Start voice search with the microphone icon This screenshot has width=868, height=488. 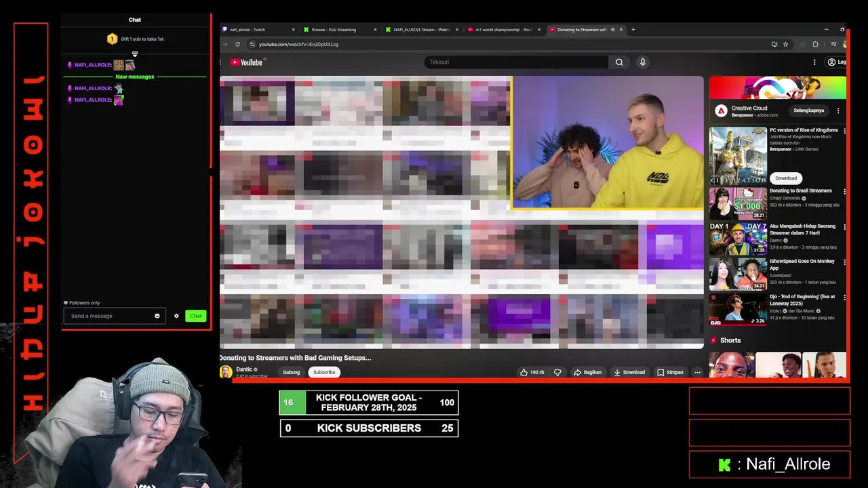[x=643, y=62]
